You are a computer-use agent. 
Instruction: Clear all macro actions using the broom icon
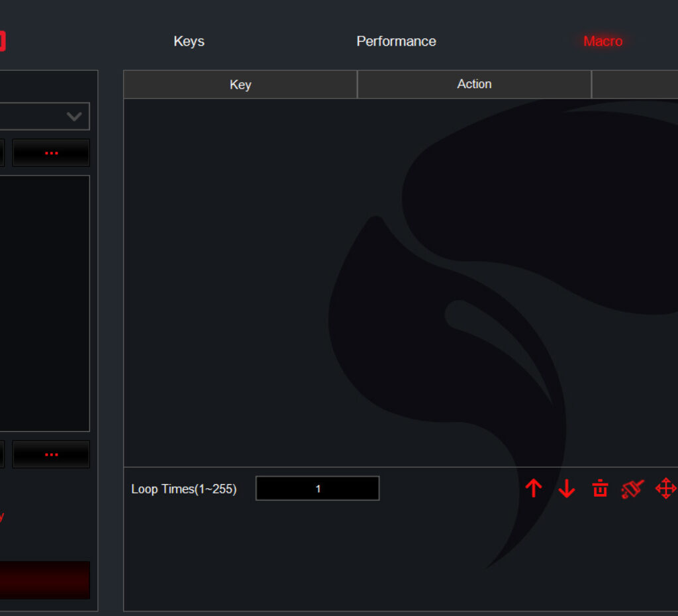pyautogui.click(x=632, y=489)
